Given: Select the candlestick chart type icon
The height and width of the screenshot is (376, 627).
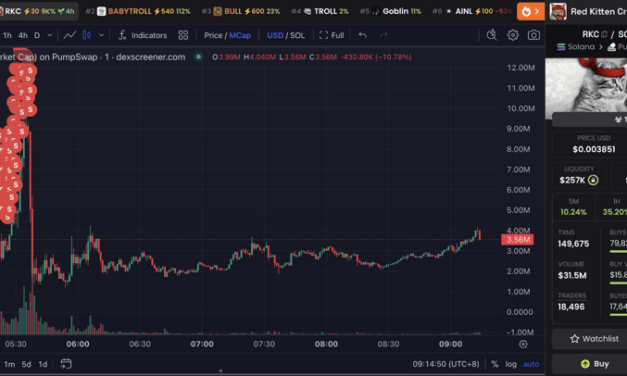Looking at the screenshot, I should 86,35.
